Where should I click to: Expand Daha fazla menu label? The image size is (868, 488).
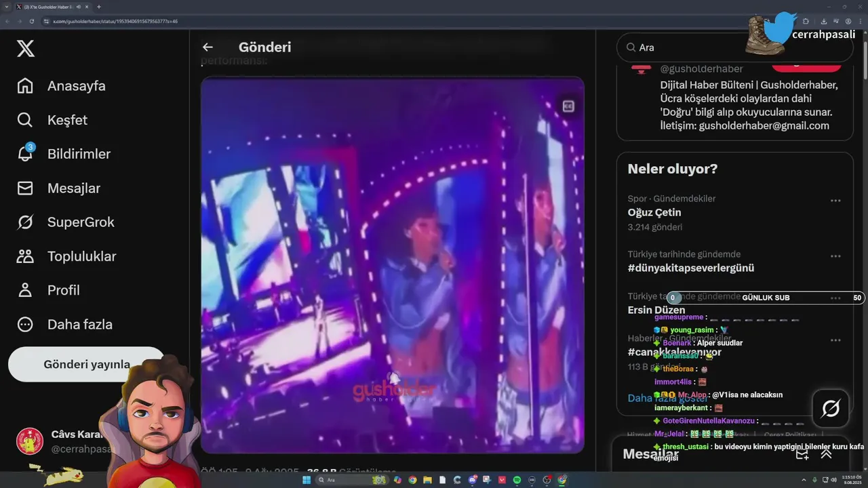tap(80, 324)
